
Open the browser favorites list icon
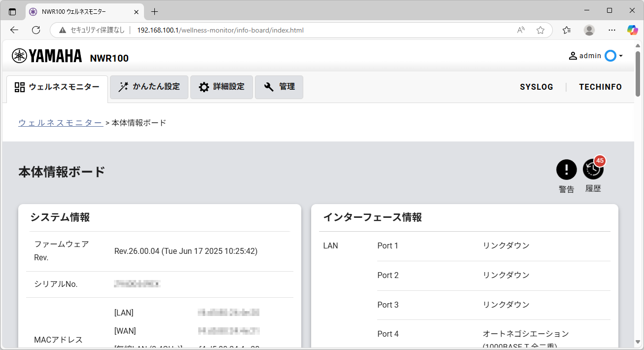[566, 30]
